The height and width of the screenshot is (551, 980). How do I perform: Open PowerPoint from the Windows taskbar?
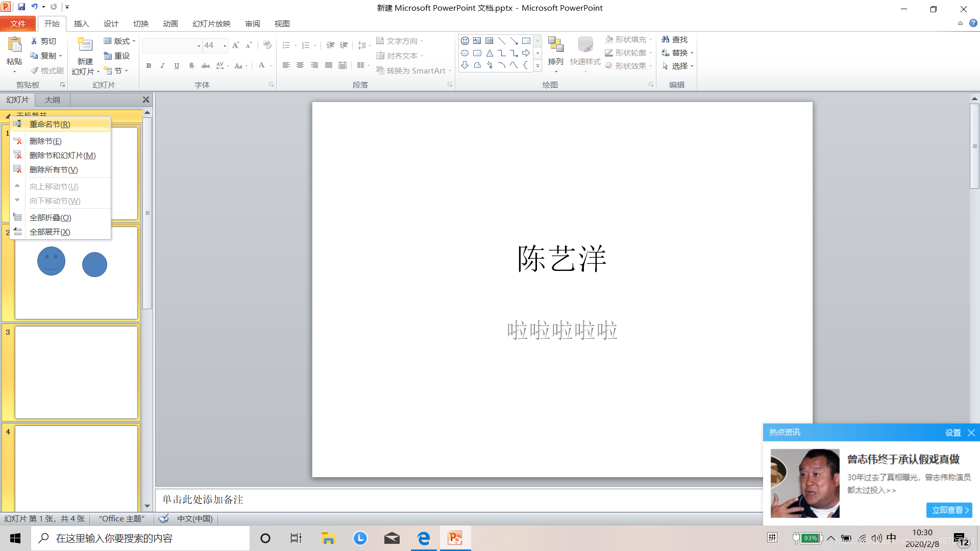pos(455,538)
